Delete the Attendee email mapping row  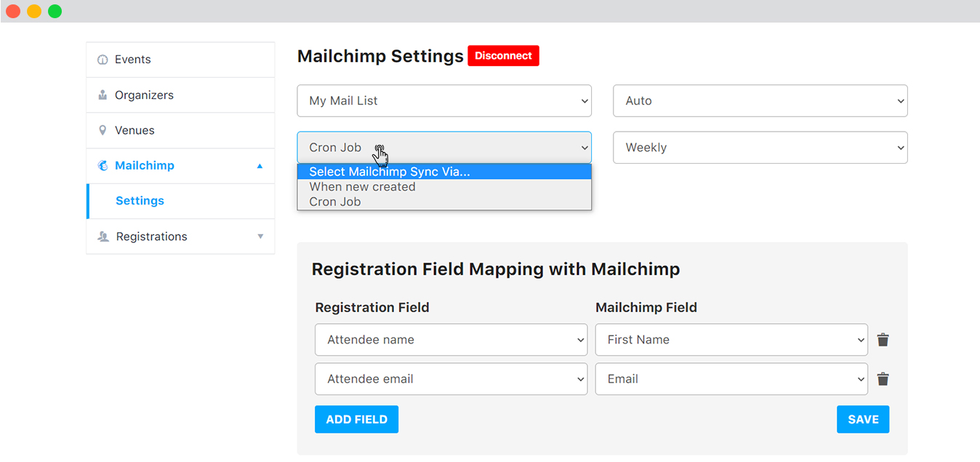(x=883, y=379)
